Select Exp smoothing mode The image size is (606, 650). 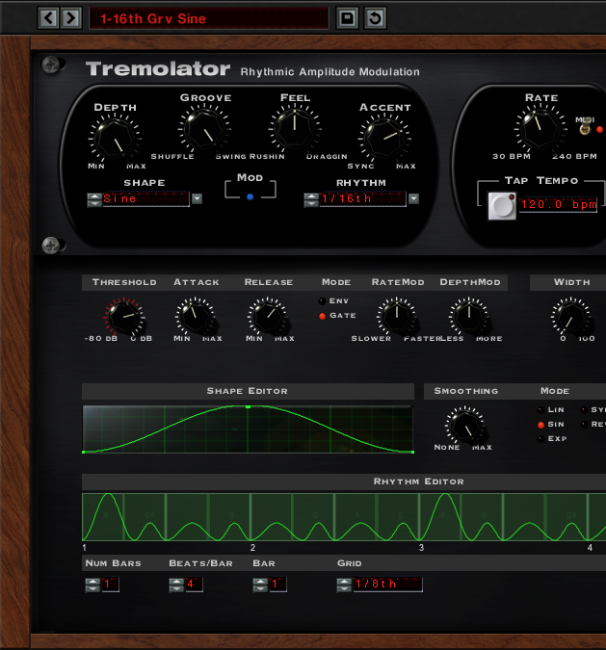541,438
